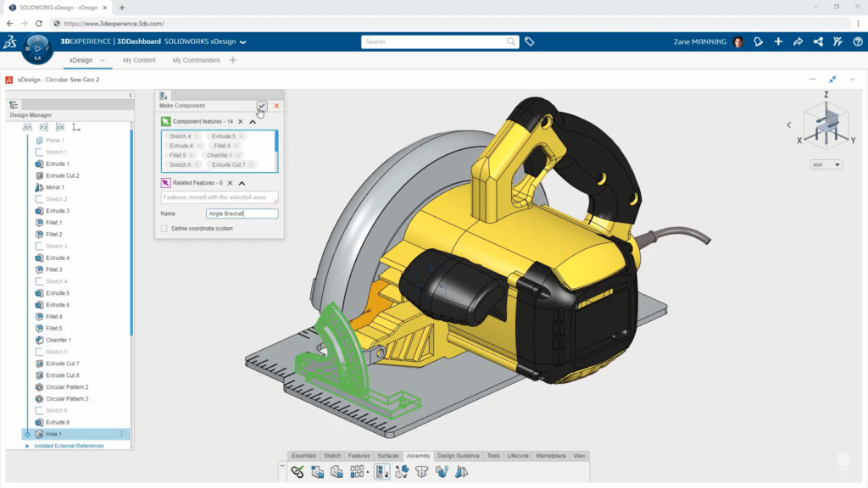This screenshot has height=488, width=868.
Task: Clear the Related Features selection
Action: point(231,183)
